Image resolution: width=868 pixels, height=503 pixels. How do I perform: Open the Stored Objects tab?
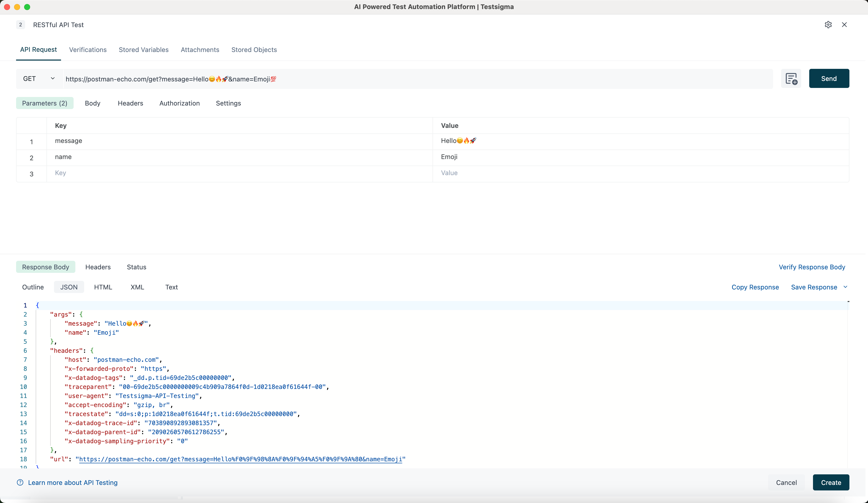[254, 49]
